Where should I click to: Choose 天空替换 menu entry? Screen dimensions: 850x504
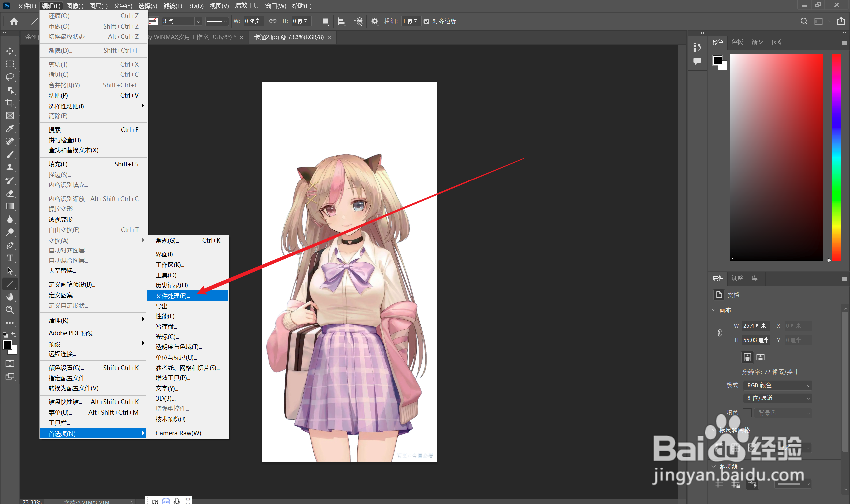[x=93, y=271]
